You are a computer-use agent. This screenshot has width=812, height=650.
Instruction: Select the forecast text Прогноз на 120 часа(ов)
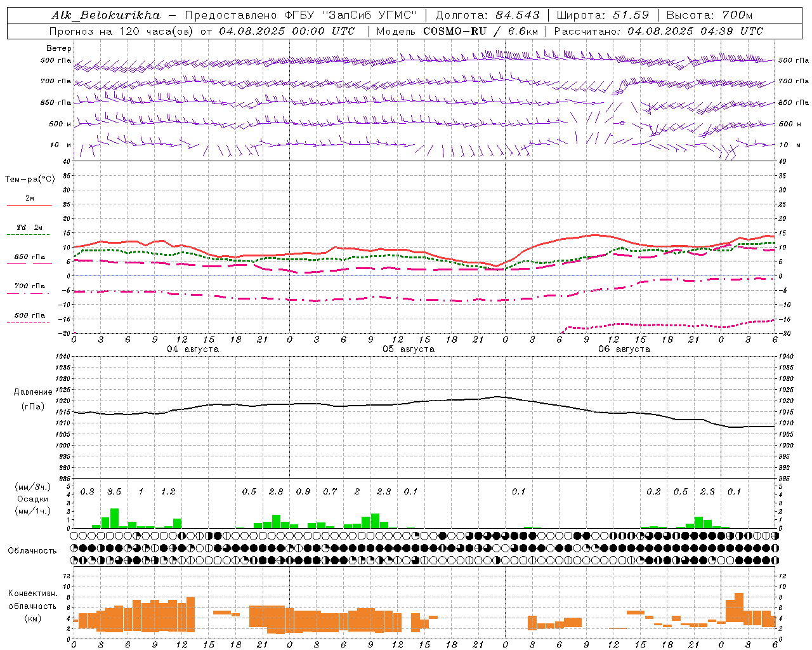122,31
